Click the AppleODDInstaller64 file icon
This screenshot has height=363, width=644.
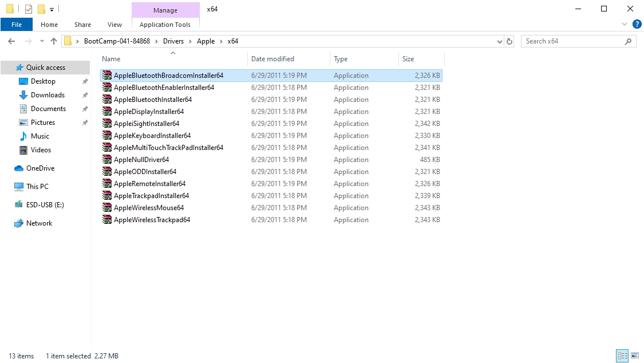[x=107, y=171]
